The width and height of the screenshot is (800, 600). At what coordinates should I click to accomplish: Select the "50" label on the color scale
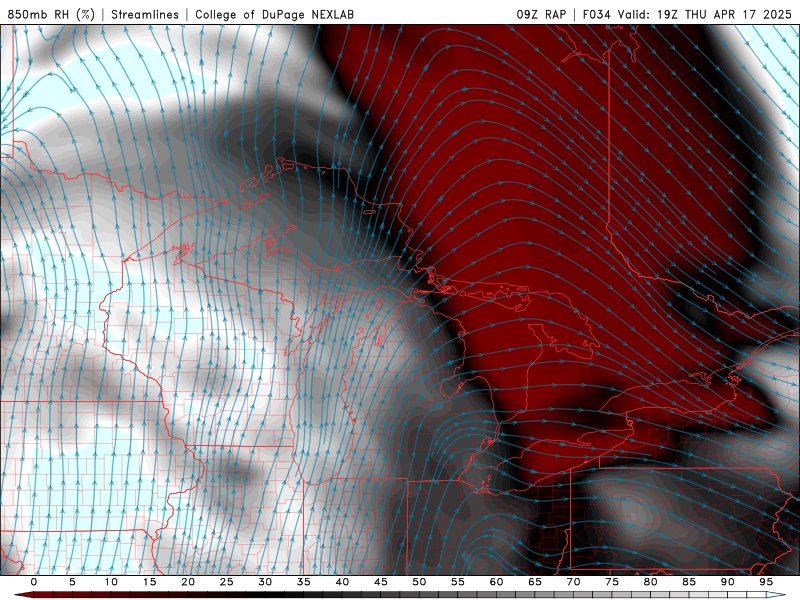tap(419, 582)
